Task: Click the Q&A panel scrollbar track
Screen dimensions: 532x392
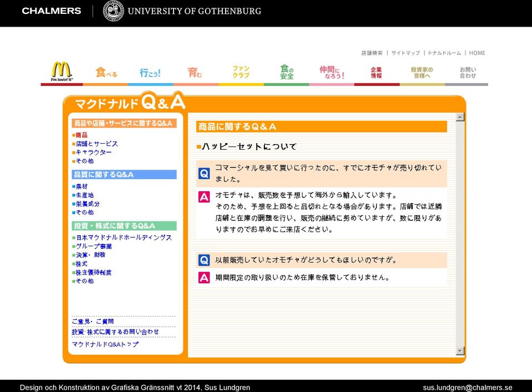Action: pos(460,234)
